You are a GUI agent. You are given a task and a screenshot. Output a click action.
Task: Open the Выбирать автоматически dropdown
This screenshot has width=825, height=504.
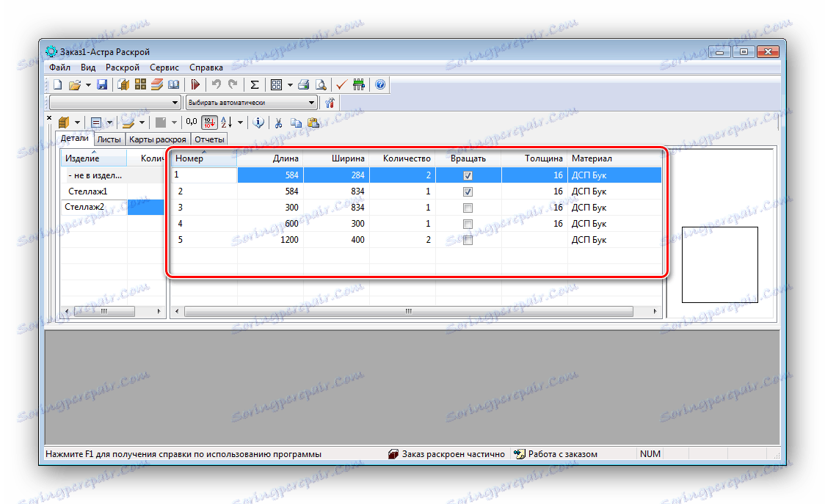(x=252, y=103)
